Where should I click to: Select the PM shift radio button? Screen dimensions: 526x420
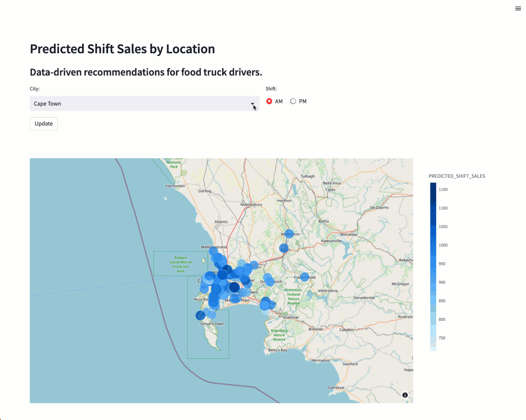point(293,101)
